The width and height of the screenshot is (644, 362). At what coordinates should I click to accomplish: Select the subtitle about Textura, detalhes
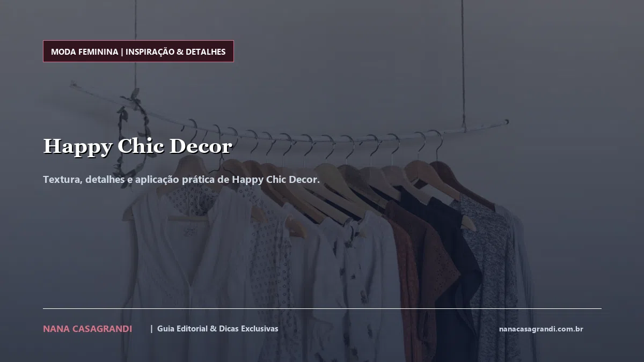click(181, 179)
